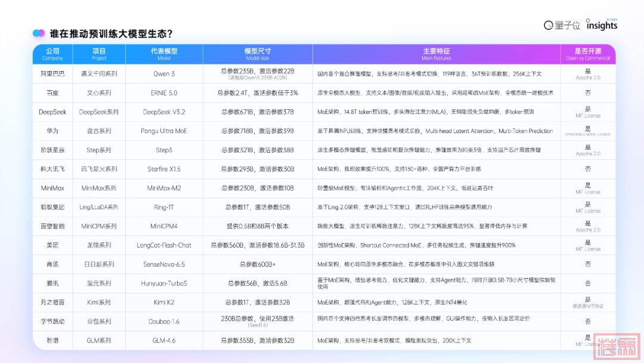Select the 阿里巴巴 company cell
Screen dimensions: 644x363
tap(52, 74)
